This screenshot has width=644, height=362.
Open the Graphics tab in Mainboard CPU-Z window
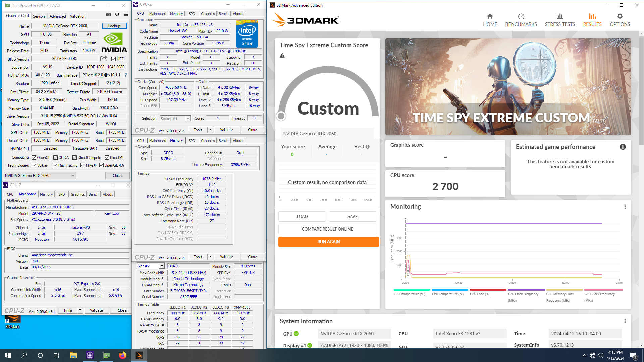click(x=77, y=194)
